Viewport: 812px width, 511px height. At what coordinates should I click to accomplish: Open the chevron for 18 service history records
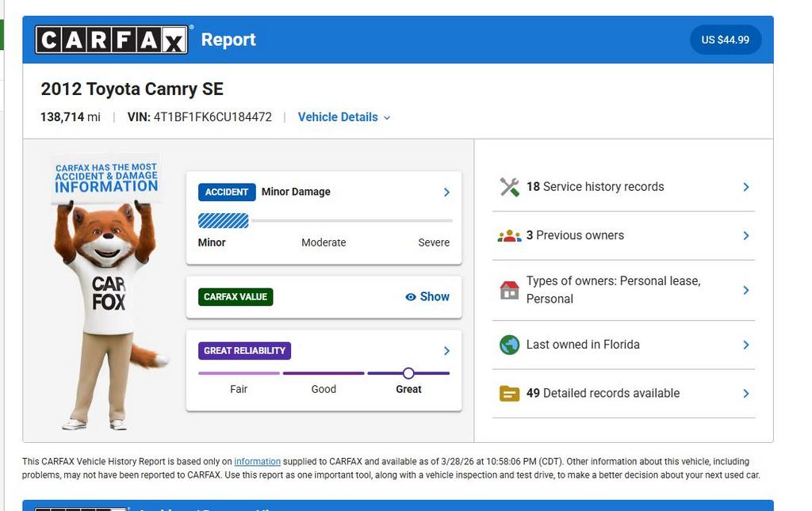(745, 187)
